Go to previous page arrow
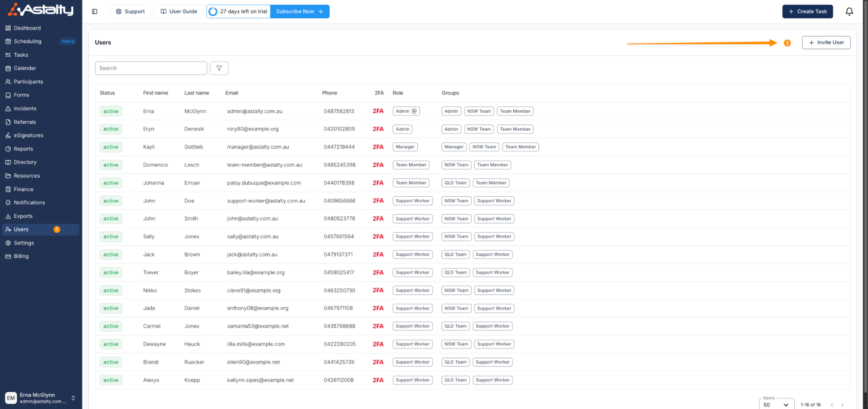Image resolution: width=868 pixels, height=409 pixels. tap(832, 405)
